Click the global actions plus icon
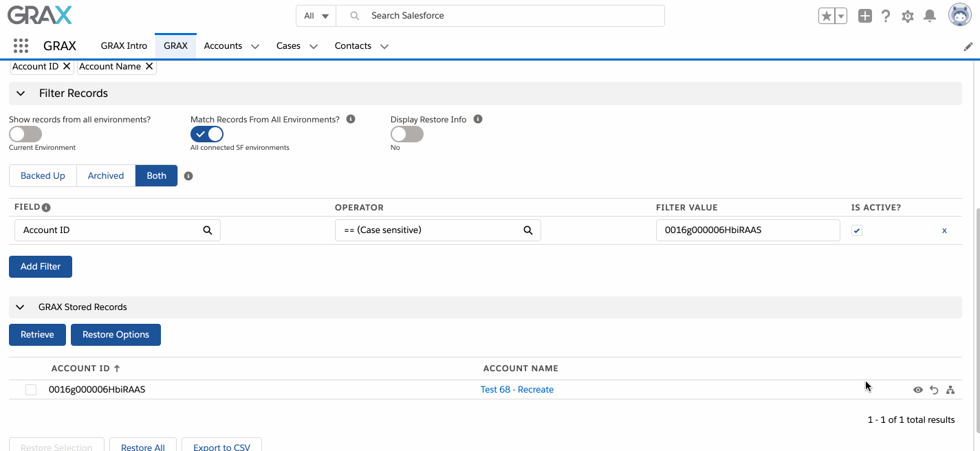 point(865,16)
